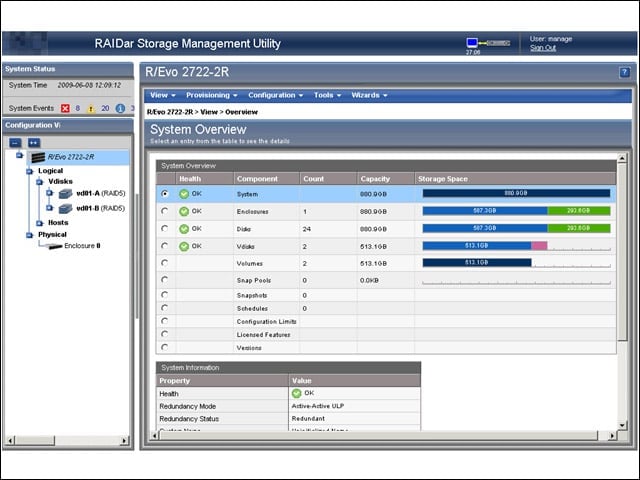640x480 pixels.
Task: Select the Vdisks radio button
Action: (x=164, y=246)
